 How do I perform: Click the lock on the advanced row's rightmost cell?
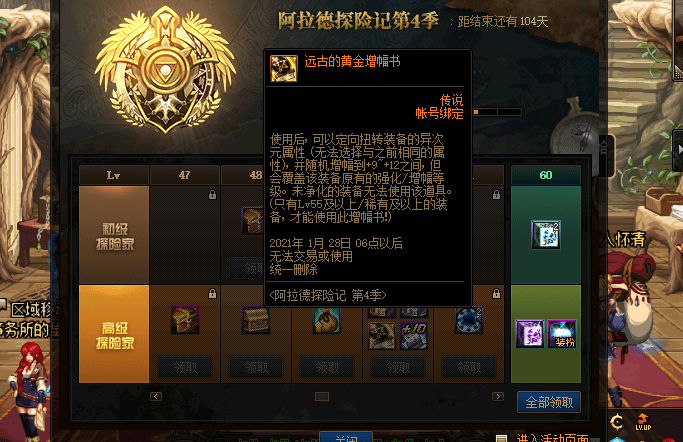click(496, 294)
